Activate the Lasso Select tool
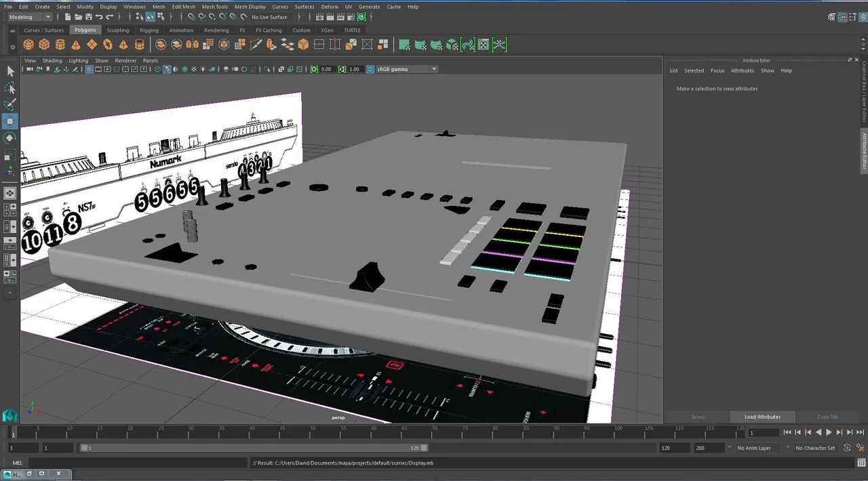This screenshot has height=481, width=868. [10, 88]
